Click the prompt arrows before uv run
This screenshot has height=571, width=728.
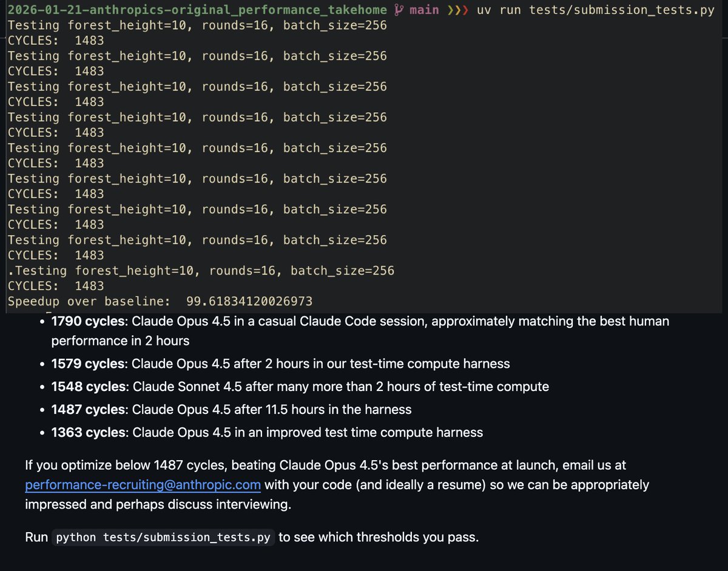point(459,10)
